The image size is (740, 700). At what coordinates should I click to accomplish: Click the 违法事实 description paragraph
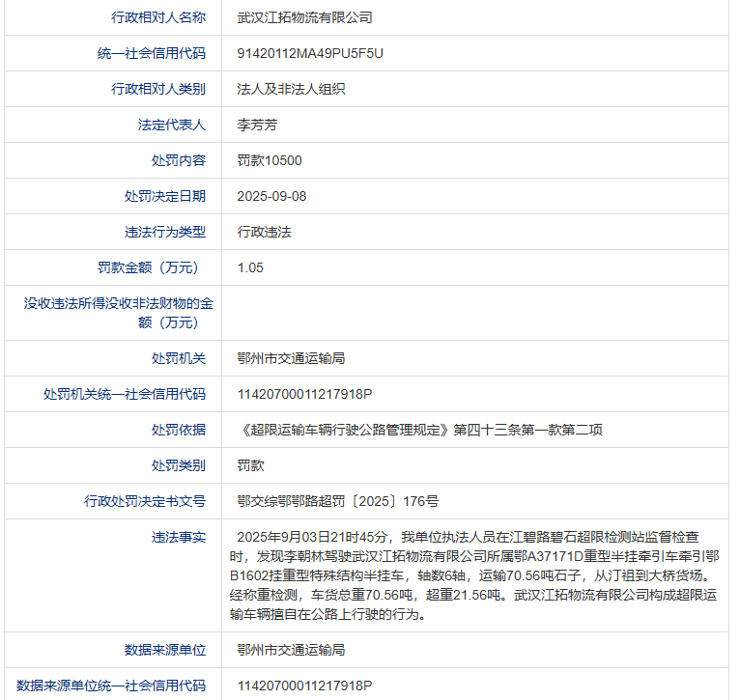[473, 574]
